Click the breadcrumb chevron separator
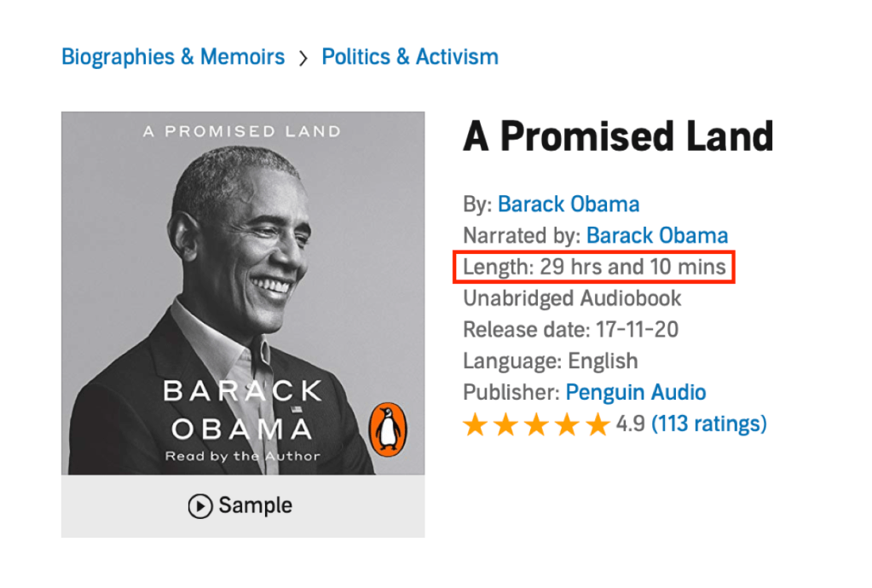Screen dimensions: 872x588 point(303,58)
